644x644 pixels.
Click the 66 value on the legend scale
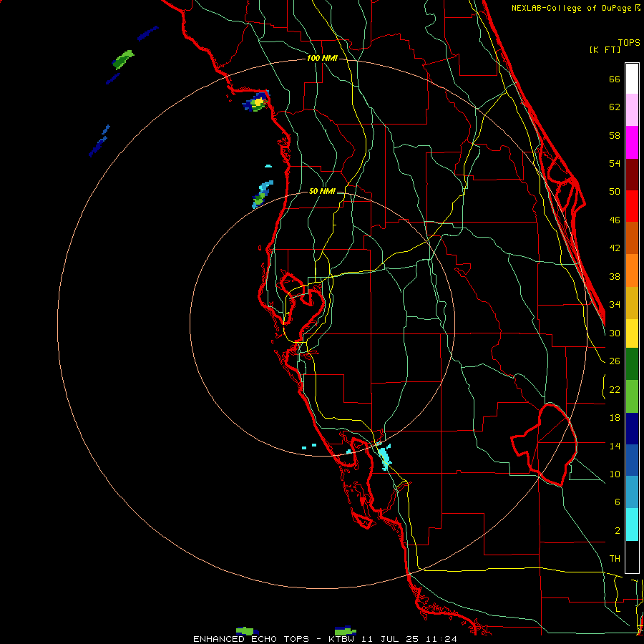pos(615,79)
